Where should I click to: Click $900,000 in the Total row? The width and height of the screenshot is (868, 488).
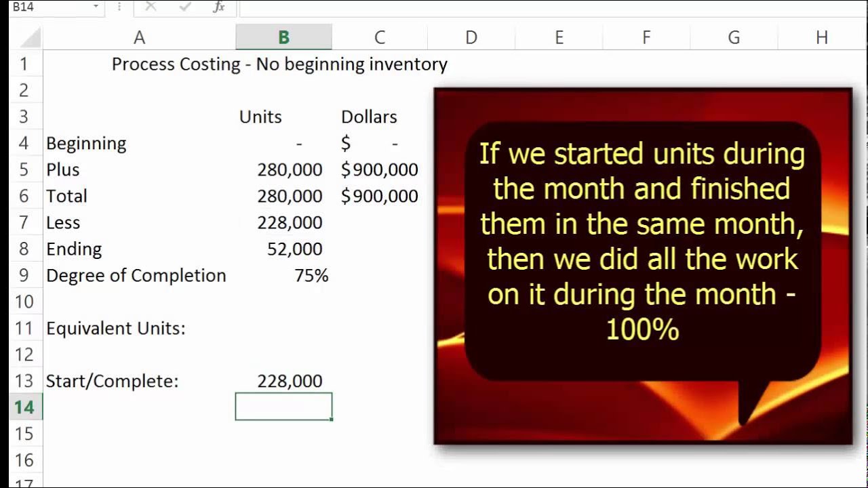click(379, 196)
